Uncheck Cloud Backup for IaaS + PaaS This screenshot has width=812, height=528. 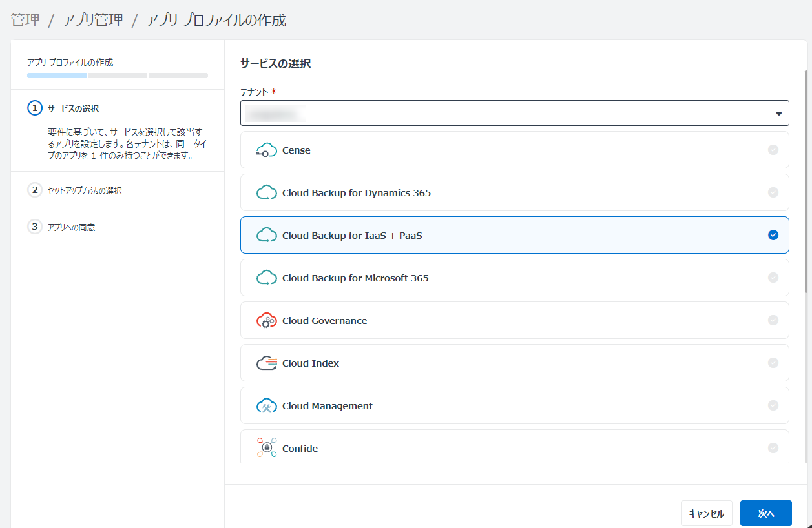click(773, 235)
